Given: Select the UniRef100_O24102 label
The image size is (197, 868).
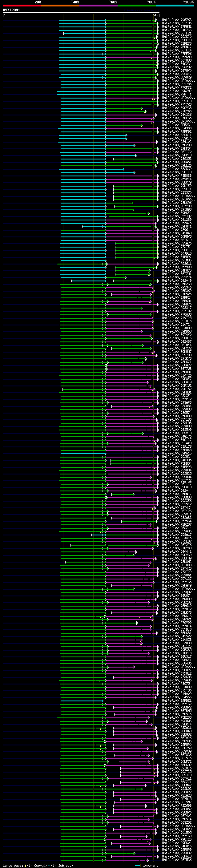Looking at the screenshot, I should click(177, 142).
